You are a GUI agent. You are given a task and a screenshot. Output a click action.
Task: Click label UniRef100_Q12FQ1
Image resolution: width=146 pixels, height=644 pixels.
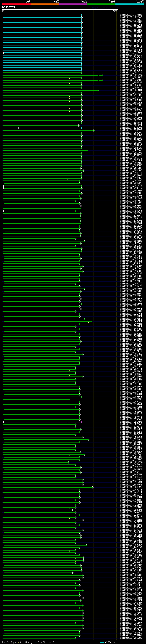click(131, 341)
